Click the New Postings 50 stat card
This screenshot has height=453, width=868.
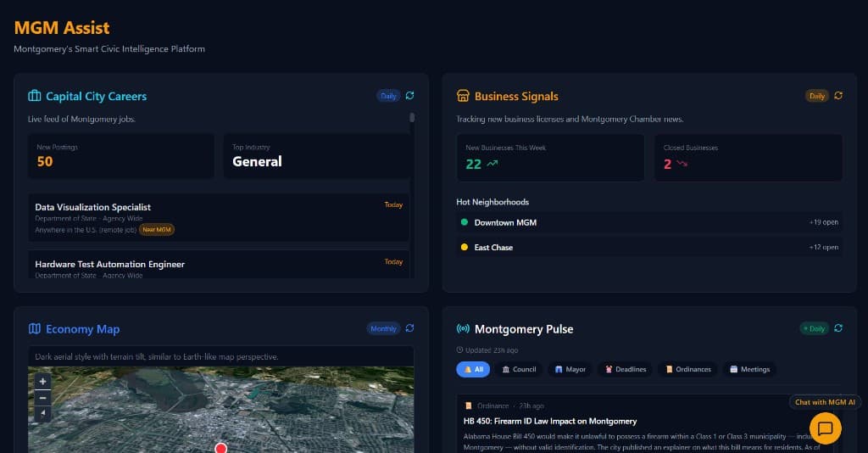[x=120, y=156]
